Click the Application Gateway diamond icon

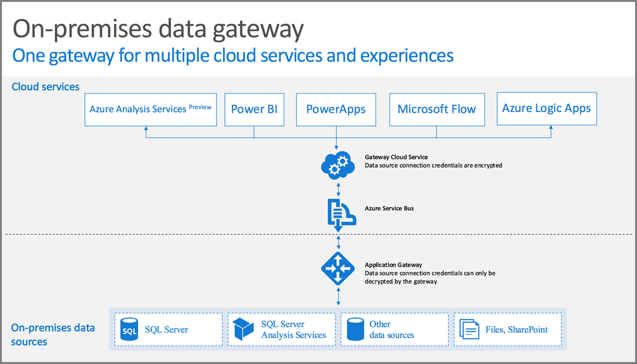click(338, 268)
